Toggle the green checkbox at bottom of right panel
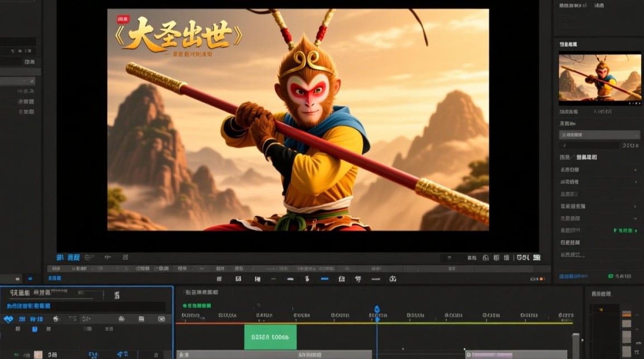 coord(611,277)
